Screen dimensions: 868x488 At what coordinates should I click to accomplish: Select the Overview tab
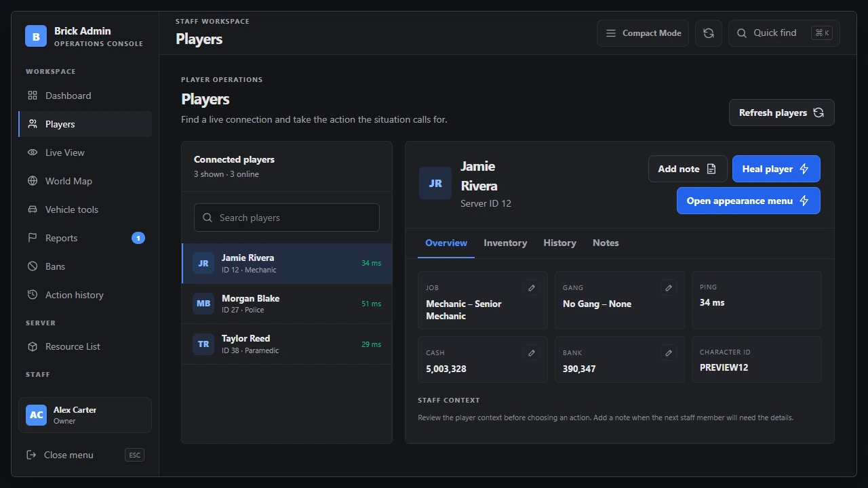[446, 243]
